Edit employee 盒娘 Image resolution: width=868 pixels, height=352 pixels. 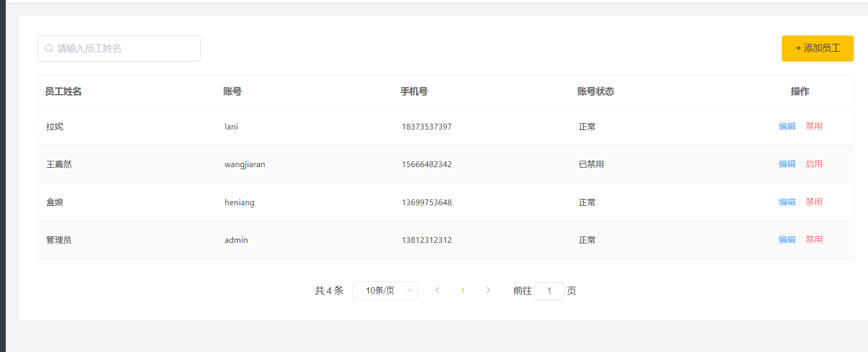pyautogui.click(x=787, y=202)
